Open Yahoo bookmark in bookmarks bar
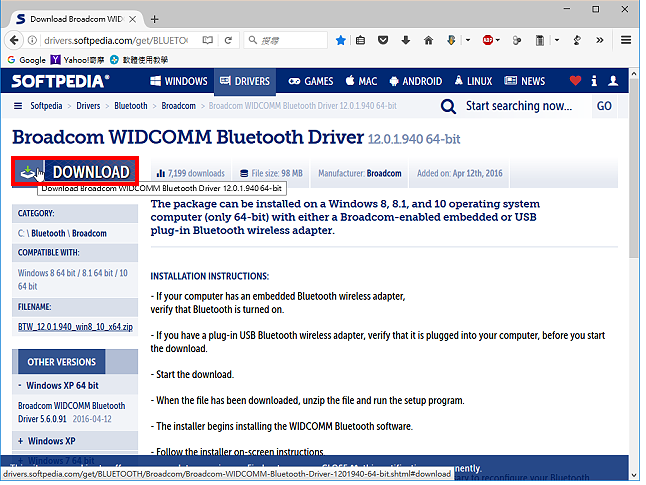Viewport: 646px width, 485px height. (x=77, y=60)
